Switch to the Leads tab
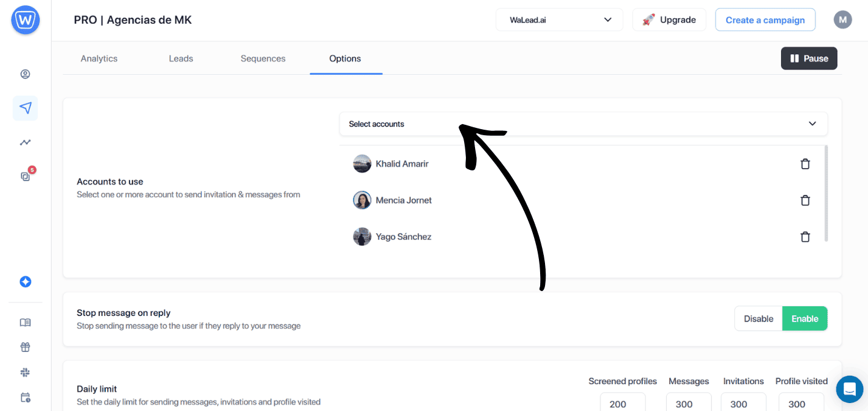The width and height of the screenshot is (868, 411). pyautogui.click(x=181, y=58)
